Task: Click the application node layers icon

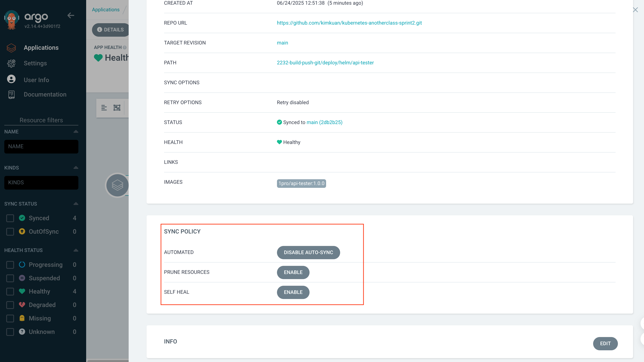Action: [x=117, y=185]
